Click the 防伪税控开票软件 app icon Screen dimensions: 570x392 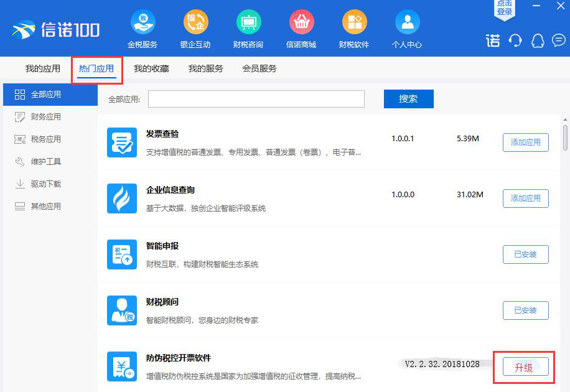[122, 366]
